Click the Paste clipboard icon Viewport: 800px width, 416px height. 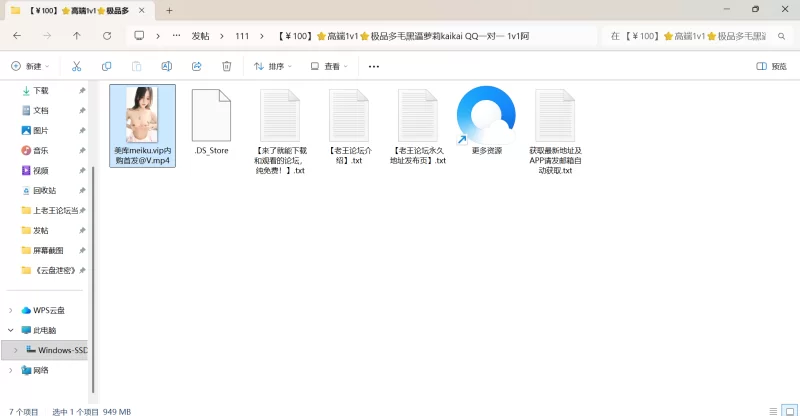point(136,66)
